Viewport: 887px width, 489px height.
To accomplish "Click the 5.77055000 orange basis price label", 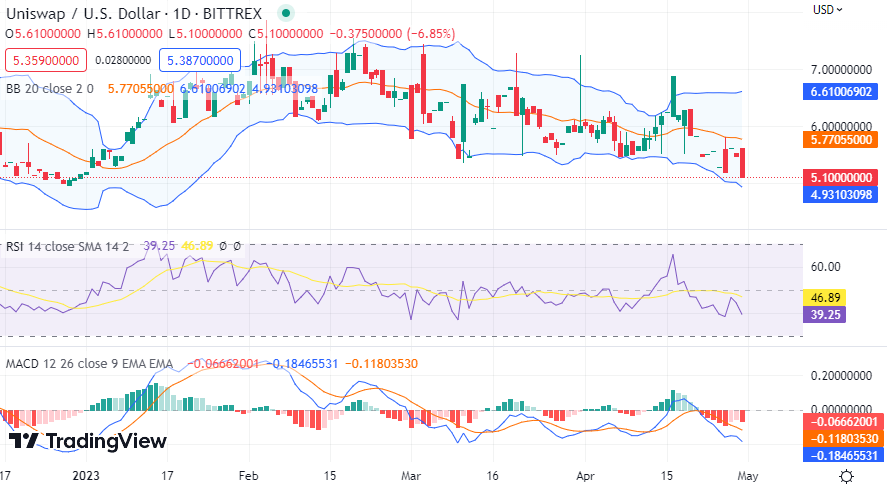I will point(841,139).
